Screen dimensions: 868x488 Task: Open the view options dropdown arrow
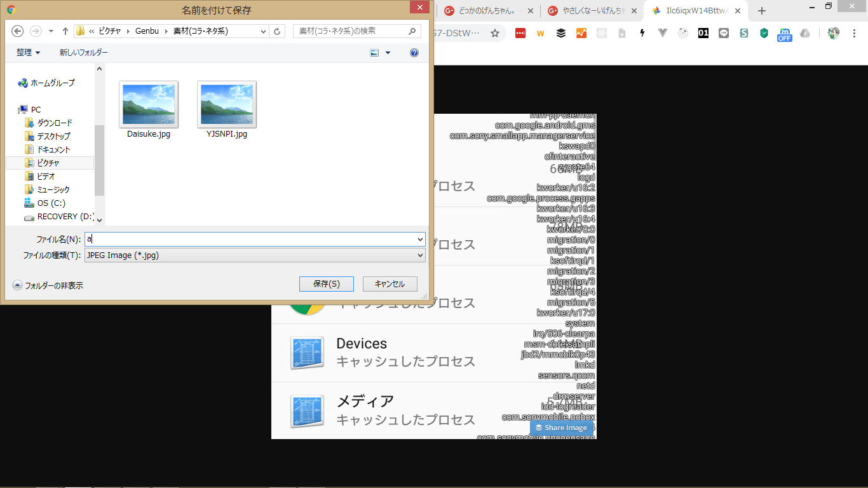[x=388, y=53]
